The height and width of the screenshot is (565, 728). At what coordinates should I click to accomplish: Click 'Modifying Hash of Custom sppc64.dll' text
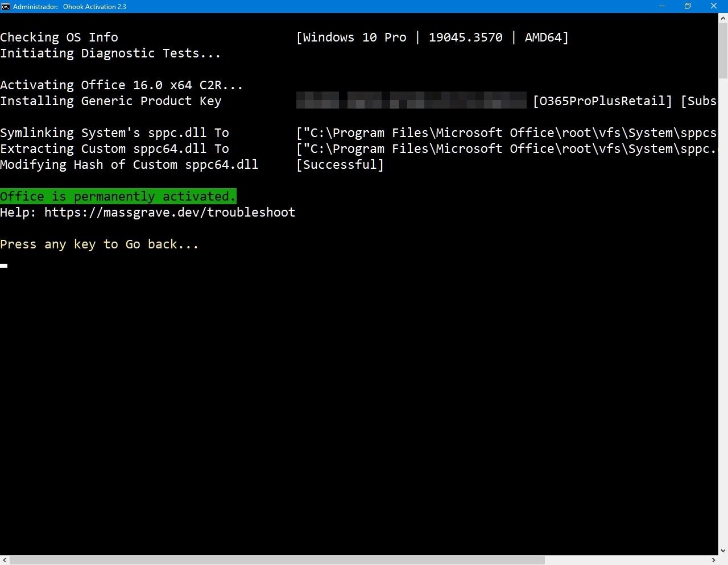(129, 165)
